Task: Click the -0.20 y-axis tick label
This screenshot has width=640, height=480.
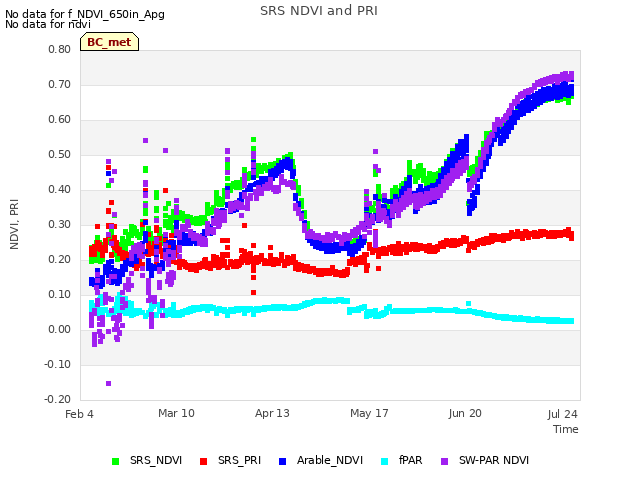Action: pos(58,399)
